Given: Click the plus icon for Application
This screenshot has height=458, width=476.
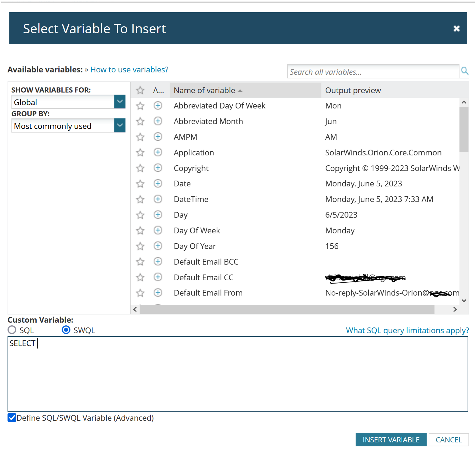Looking at the screenshot, I should coord(158,152).
